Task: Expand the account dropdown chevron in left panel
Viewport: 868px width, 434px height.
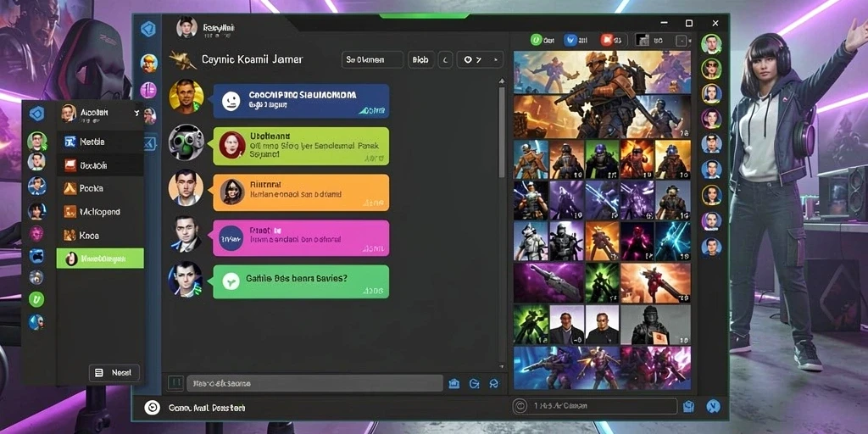Action: [136, 113]
